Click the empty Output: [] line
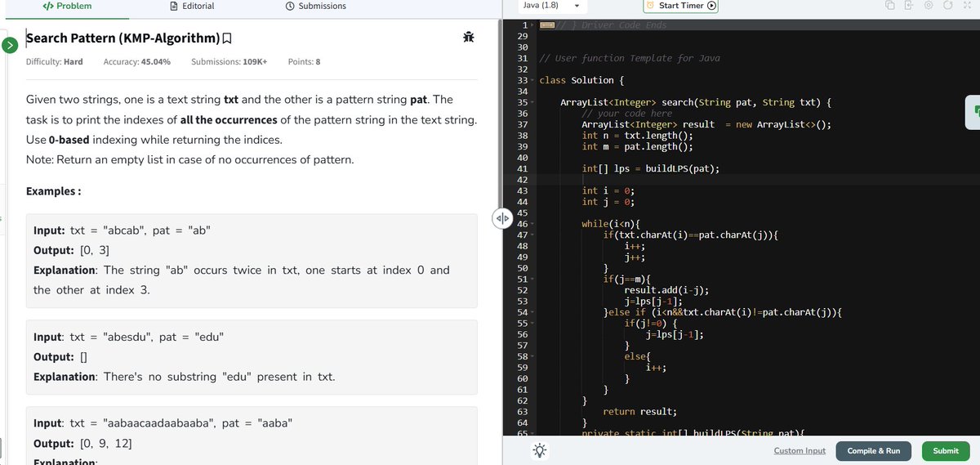The image size is (980, 465). click(x=60, y=357)
